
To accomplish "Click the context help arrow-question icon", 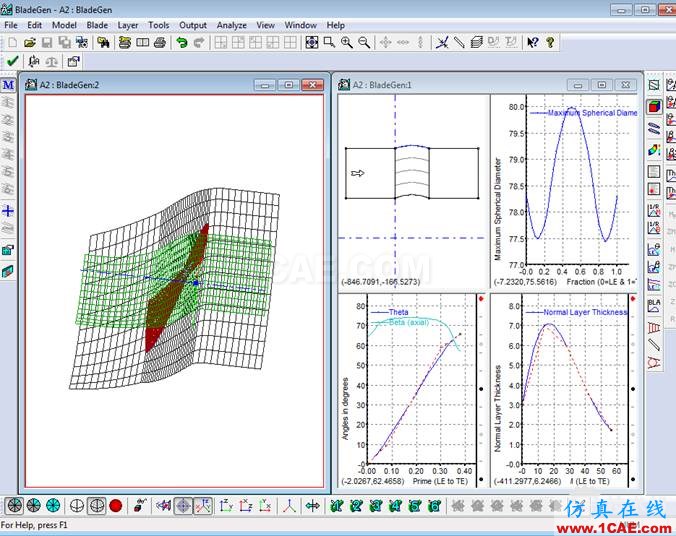I will [533, 42].
